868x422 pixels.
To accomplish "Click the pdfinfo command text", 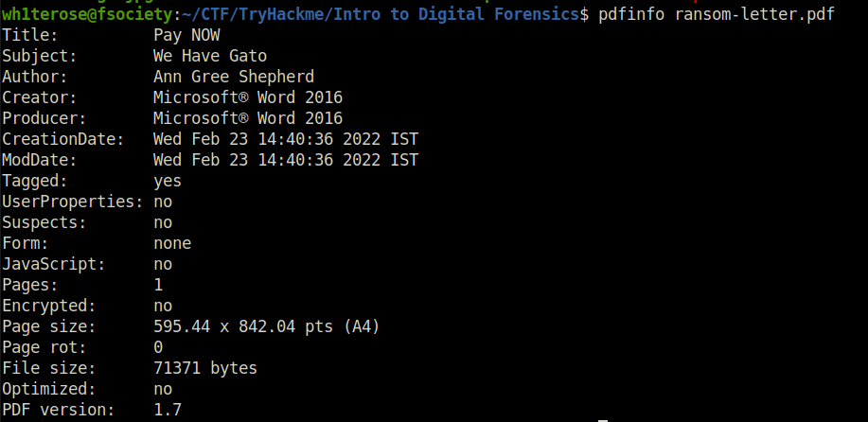I will (631, 14).
